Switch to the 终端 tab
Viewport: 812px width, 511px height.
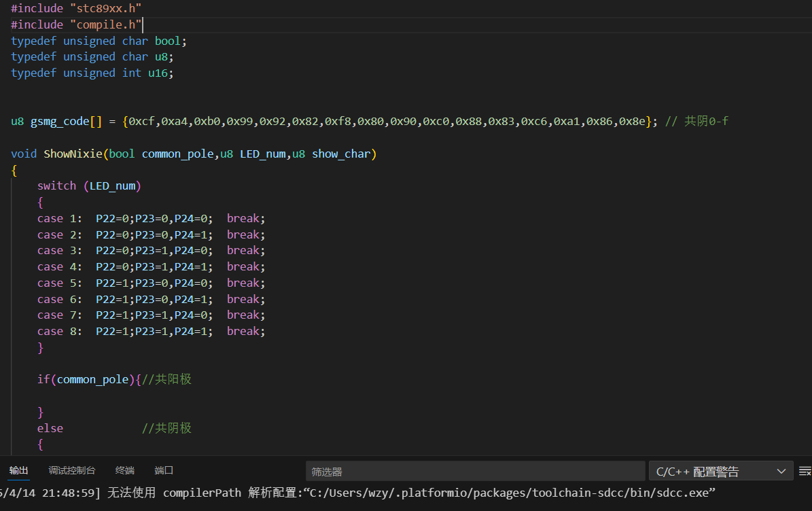(x=125, y=470)
